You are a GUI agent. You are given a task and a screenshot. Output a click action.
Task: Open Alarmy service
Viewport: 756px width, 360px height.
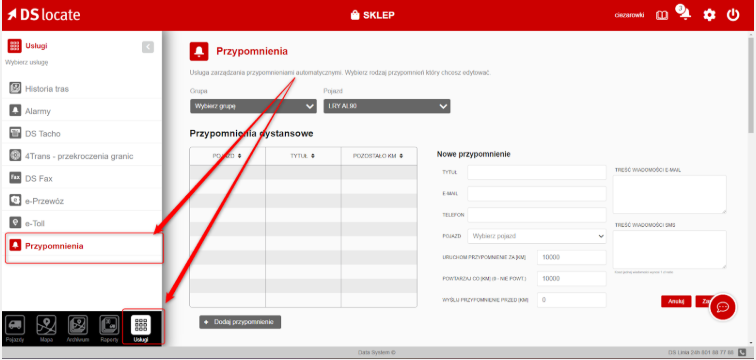(82, 111)
